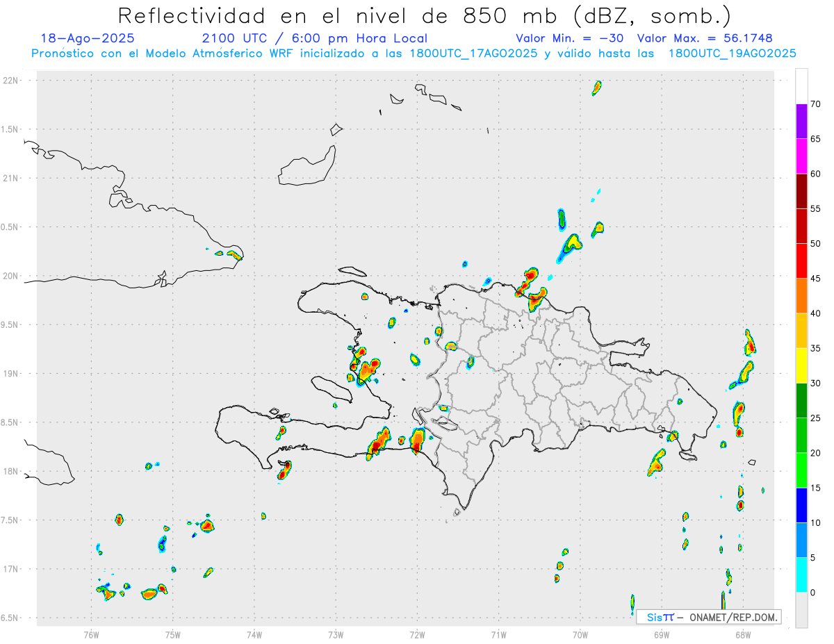The image size is (834, 644).
Task: Click the magenta 60–65 dBZ colorbar segment
Action: (801, 156)
